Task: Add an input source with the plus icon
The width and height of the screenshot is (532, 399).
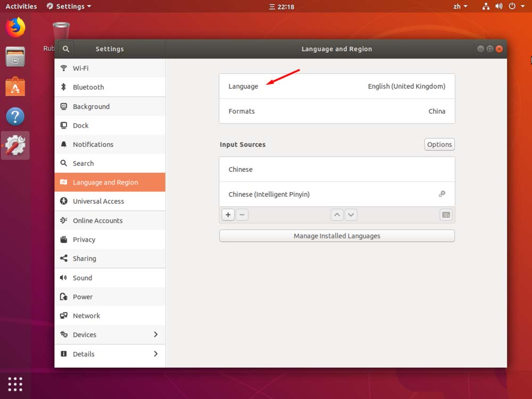Action: tap(228, 214)
